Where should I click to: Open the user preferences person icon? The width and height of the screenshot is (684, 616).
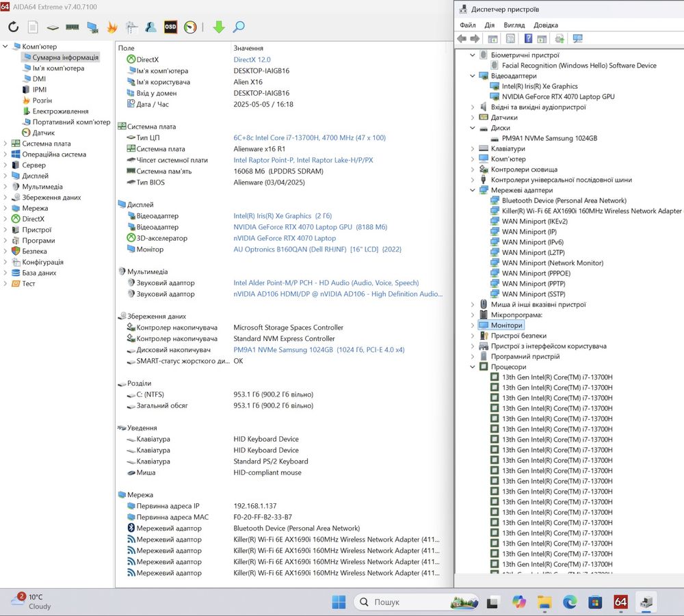click(x=151, y=27)
